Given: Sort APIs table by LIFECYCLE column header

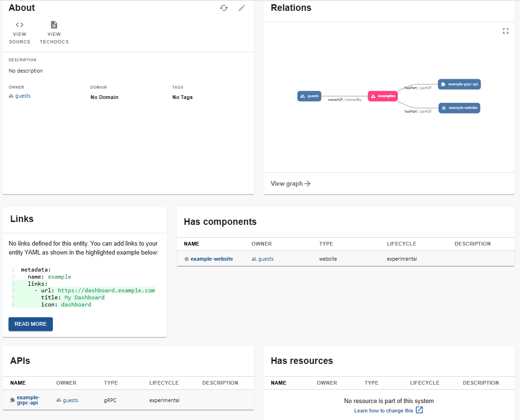Looking at the screenshot, I should tap(164, 383).
